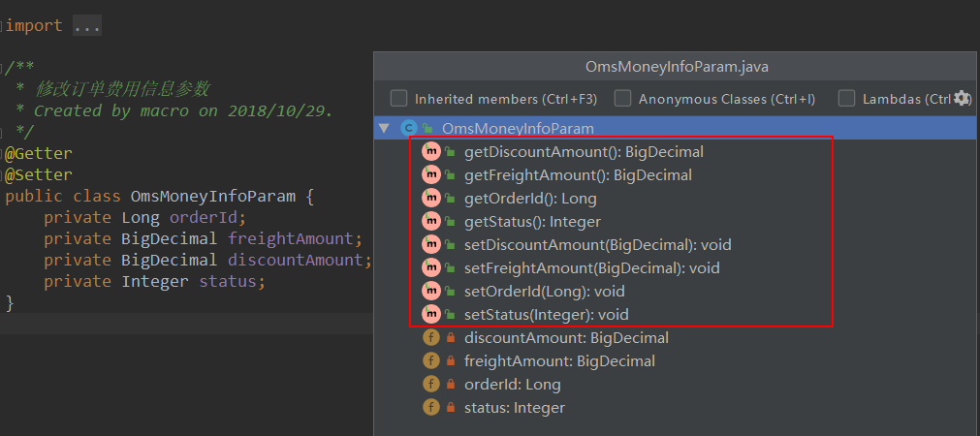Click the method icon of getDiscountAmount()

click(x=431, y=152)
